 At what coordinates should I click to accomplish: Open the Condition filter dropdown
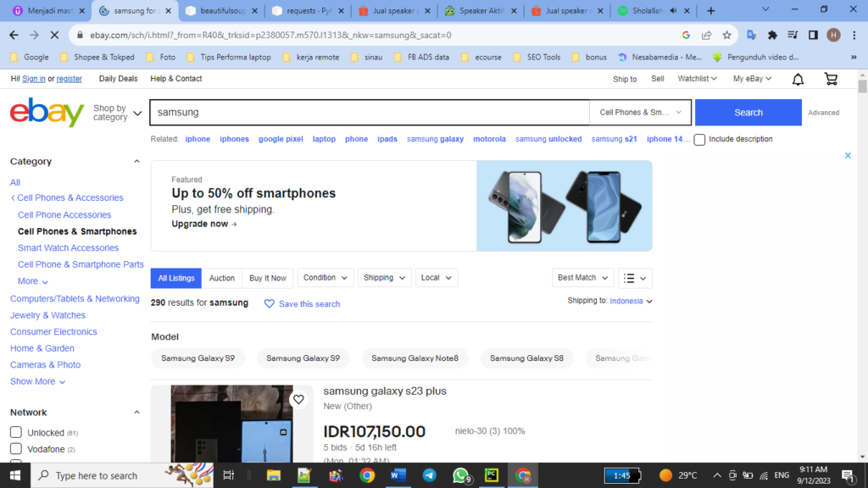pyautogui.click(x=325, y=277)
